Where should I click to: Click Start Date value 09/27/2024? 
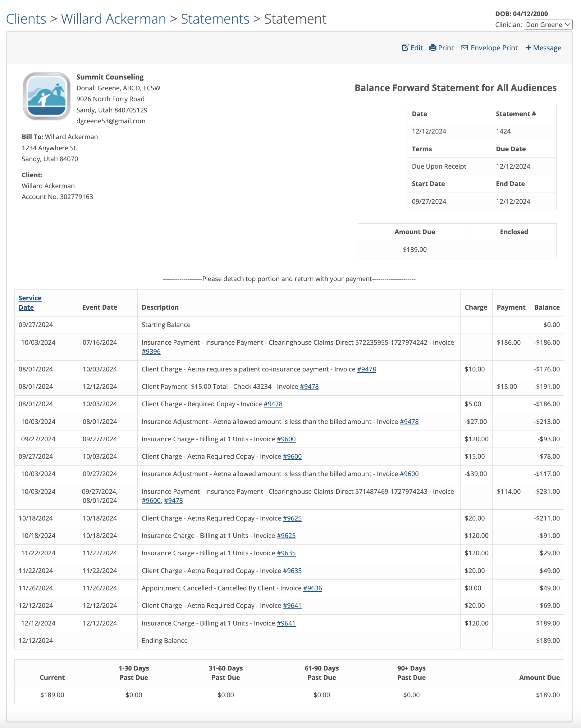coord(429,201)
